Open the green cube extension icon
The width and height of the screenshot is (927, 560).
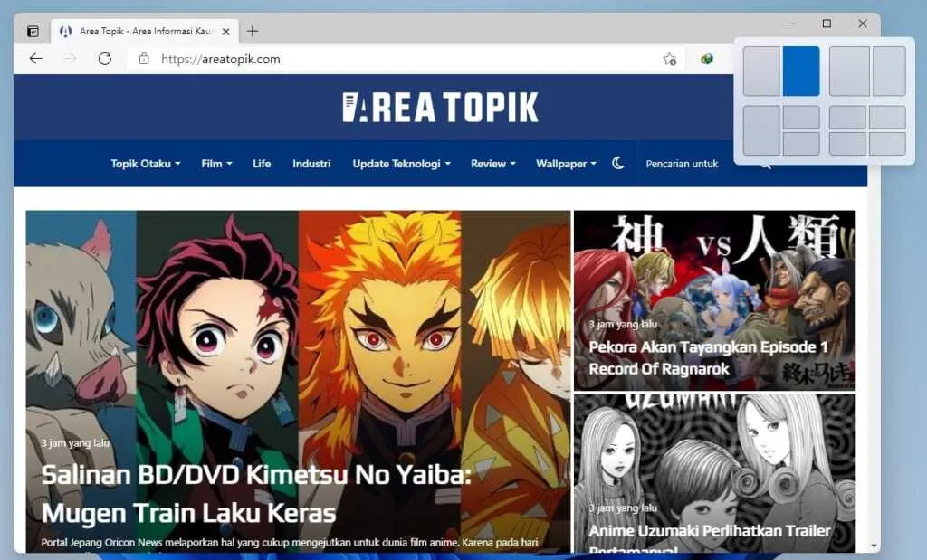tap(706, 59)
